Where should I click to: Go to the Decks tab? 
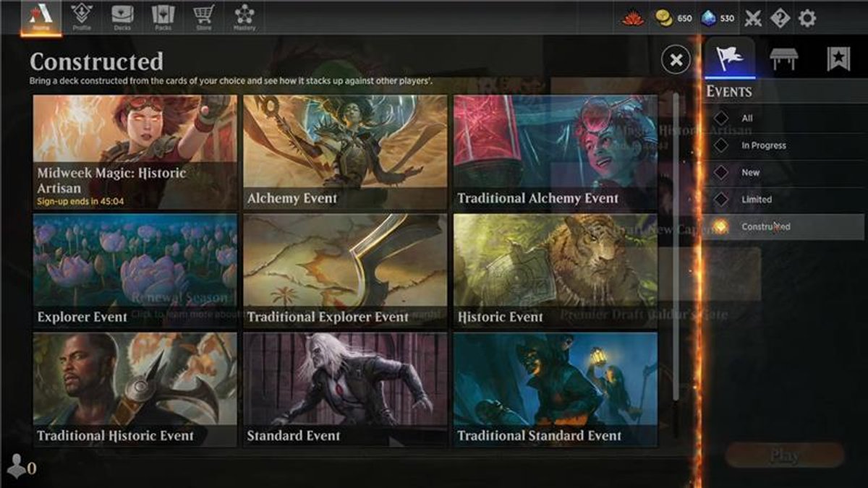(122, 17)
